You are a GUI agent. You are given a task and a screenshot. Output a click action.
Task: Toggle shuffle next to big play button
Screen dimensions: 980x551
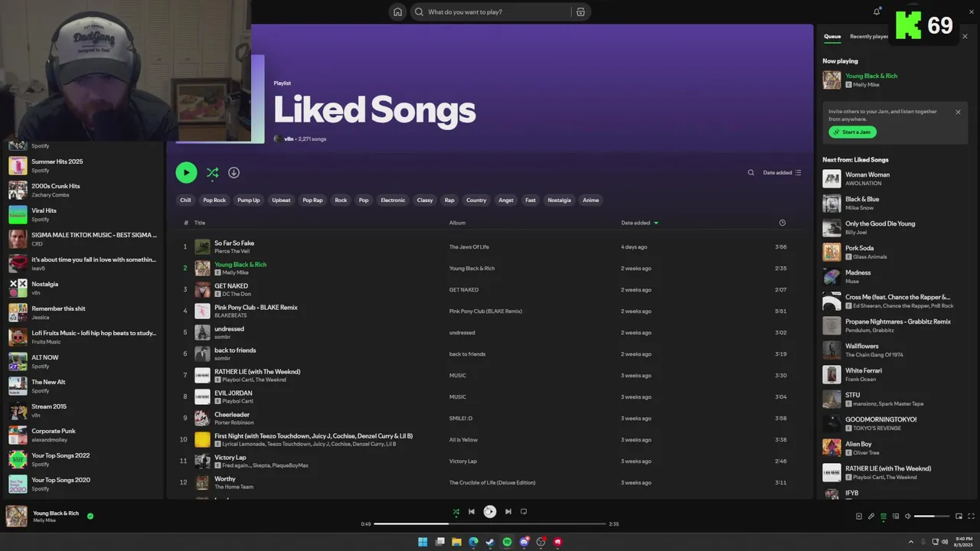pos(212,172)
